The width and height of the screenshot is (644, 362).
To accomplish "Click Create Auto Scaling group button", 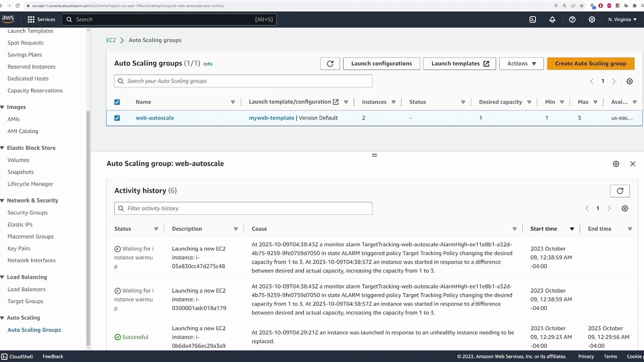I will pos(590,64).
